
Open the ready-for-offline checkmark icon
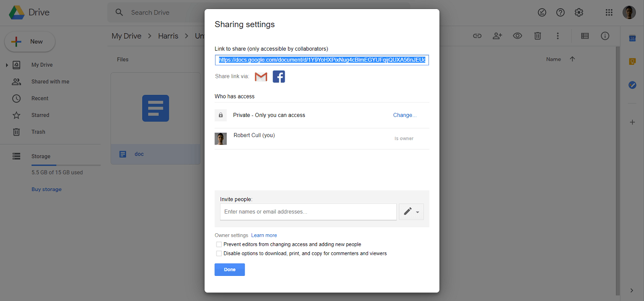(x=542, y=13)
